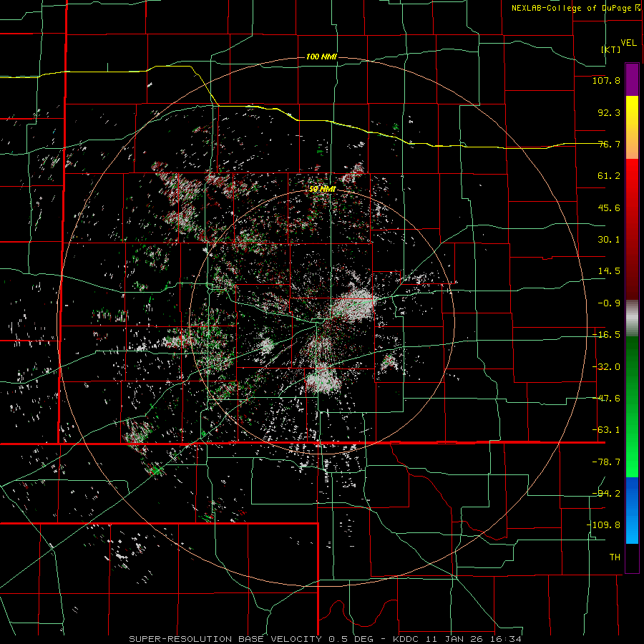Pick the purple segment of velocity color bar
The image size is (644, 644).
632,79
